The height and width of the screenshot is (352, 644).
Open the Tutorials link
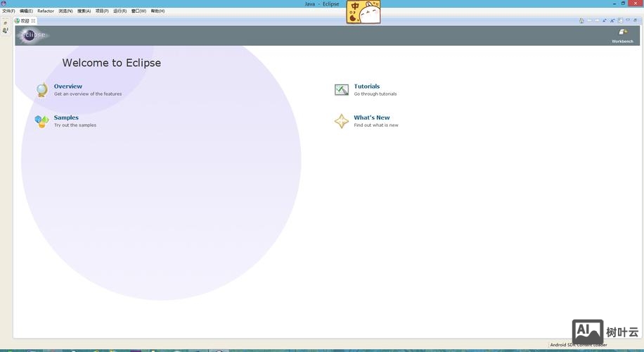click(x=366, y=86)
